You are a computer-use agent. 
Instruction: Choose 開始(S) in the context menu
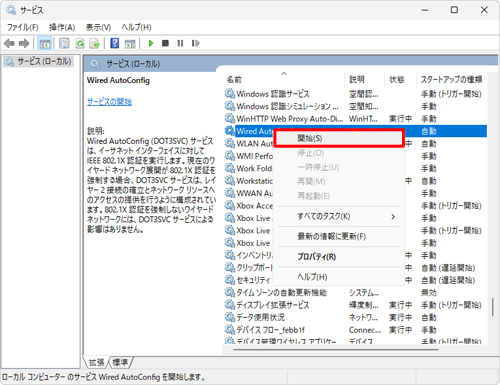tap(339, 138)
